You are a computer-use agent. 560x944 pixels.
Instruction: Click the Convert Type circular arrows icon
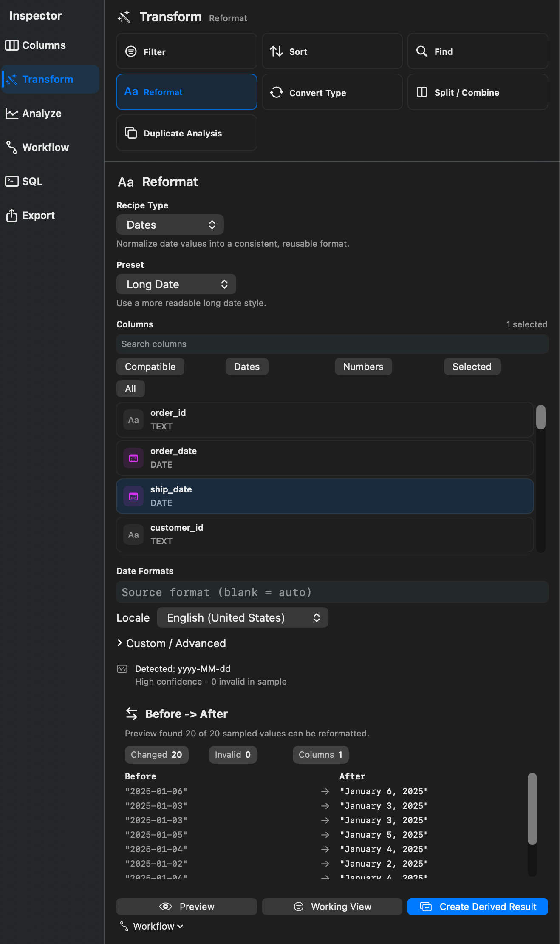[277, 92]
